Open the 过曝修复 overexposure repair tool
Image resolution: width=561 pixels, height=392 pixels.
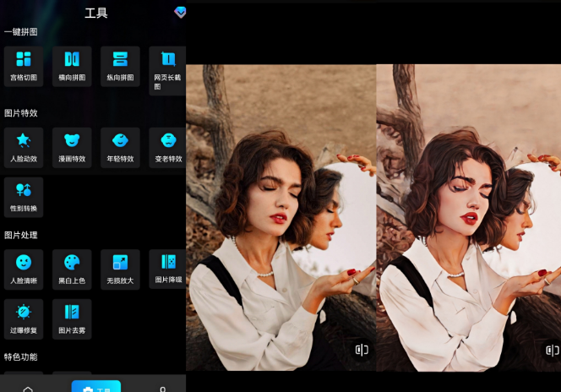tap(24, 319)
